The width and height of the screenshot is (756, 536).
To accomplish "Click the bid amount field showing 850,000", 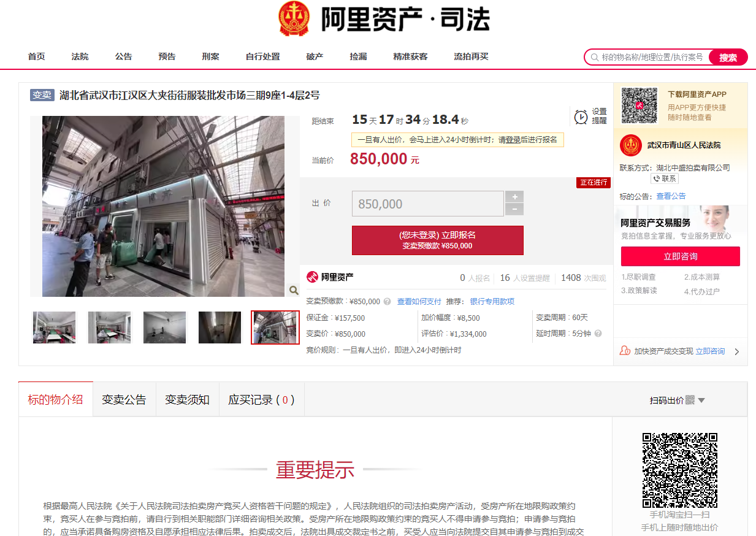I will pyautogui.click(x=427, y=204).
